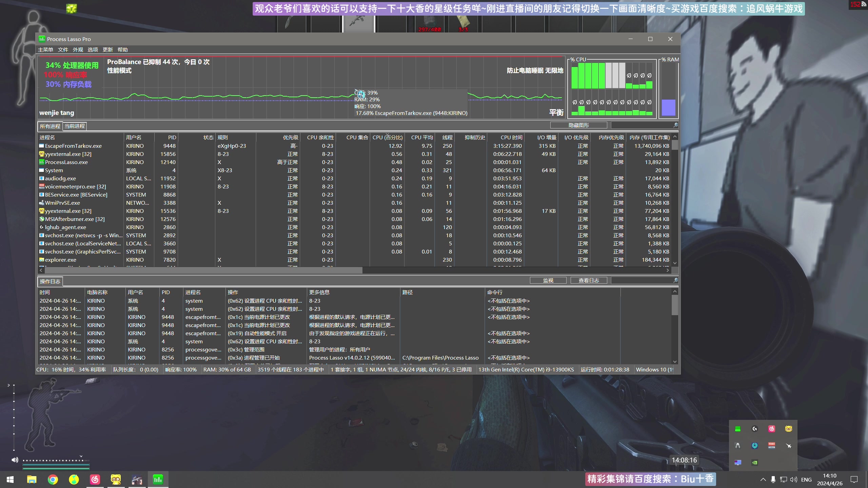Open the taskbar clock showing 14:10
This screenshot has height=488, width=868.
(830, 480)
